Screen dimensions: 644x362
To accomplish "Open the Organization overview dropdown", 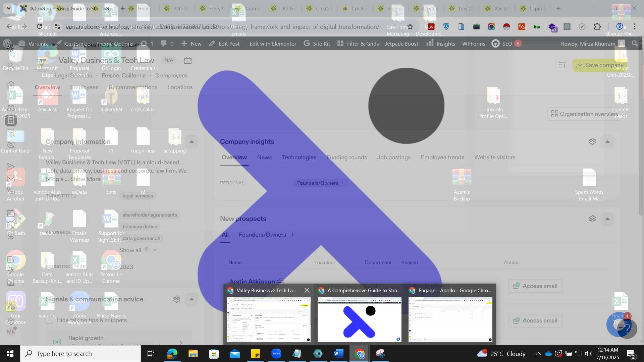I will 584,114.
